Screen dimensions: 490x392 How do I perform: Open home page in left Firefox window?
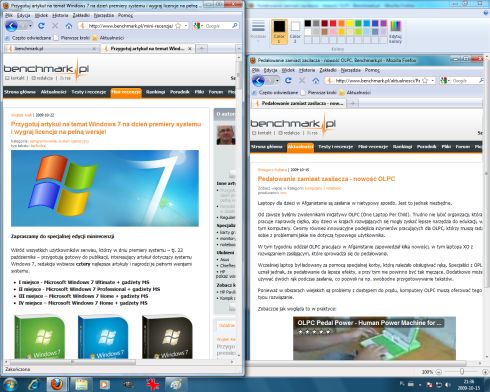coord(69,26)
